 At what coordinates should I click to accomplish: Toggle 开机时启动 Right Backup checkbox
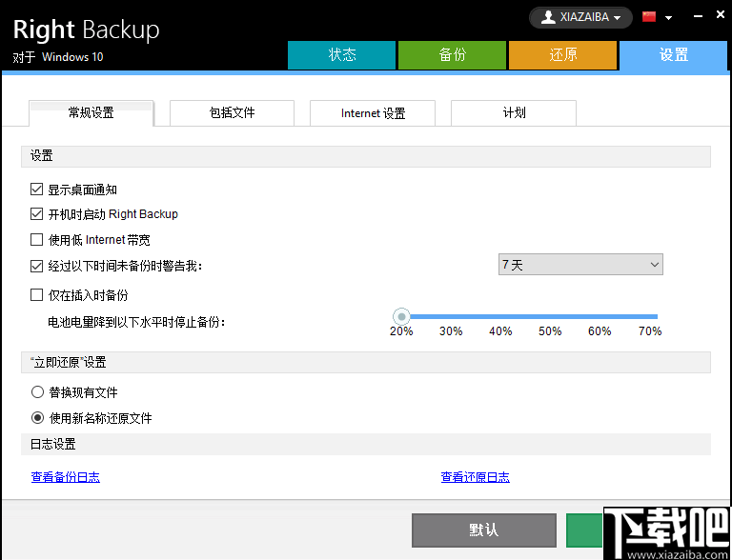(x=36, y=213)
